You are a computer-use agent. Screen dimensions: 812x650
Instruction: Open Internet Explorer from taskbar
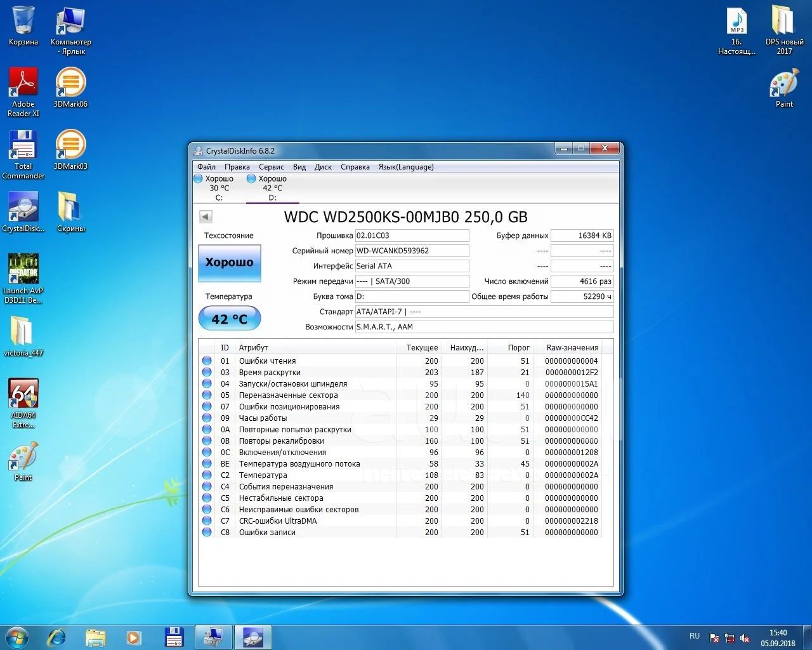point(56,637)
